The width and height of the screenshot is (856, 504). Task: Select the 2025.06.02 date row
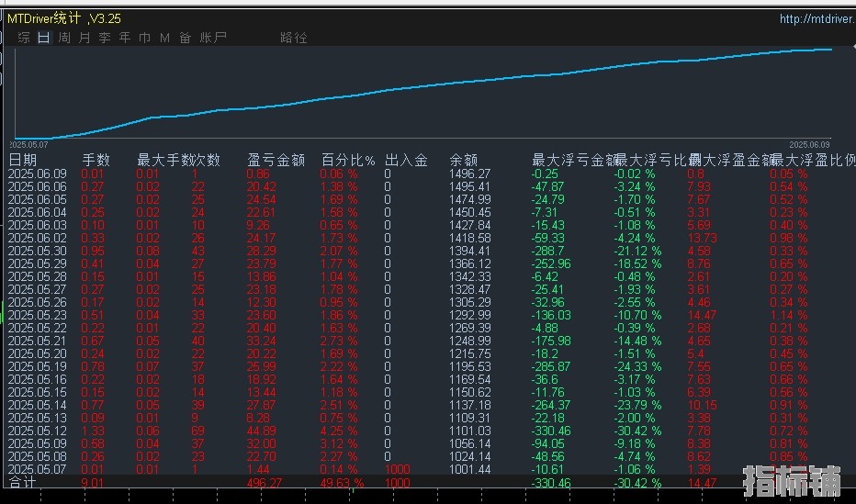[37, 239]
